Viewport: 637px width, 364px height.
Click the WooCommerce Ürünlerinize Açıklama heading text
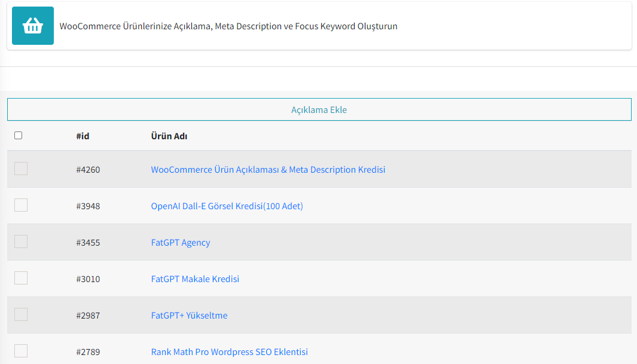(228, 26)
